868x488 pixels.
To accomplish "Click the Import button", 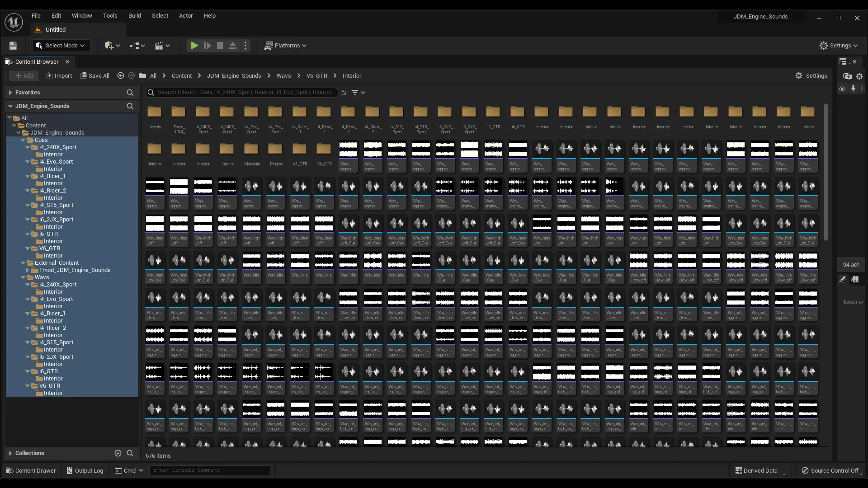I will [59, 76].
